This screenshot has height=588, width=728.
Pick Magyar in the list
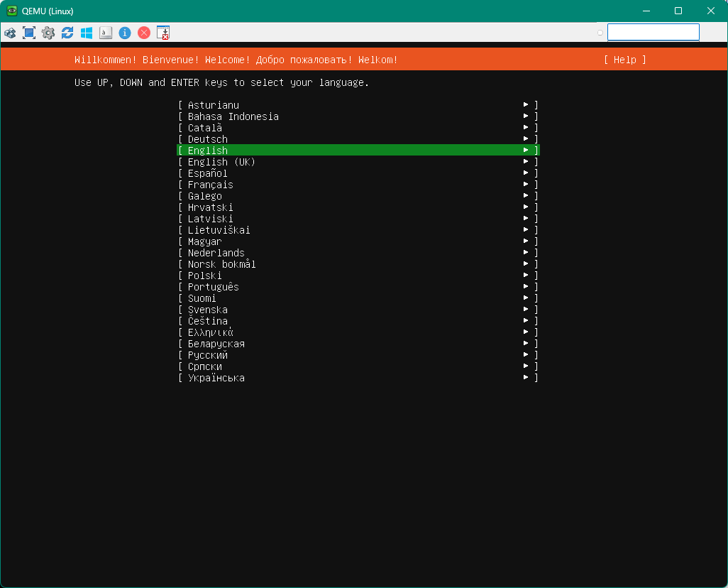(358, 241)
